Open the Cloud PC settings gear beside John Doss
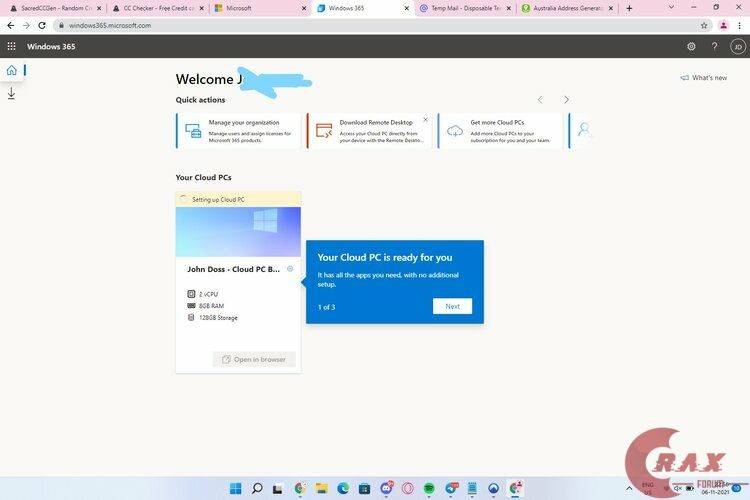The width and height of the screenshot is (750, 500). point(290,269)
